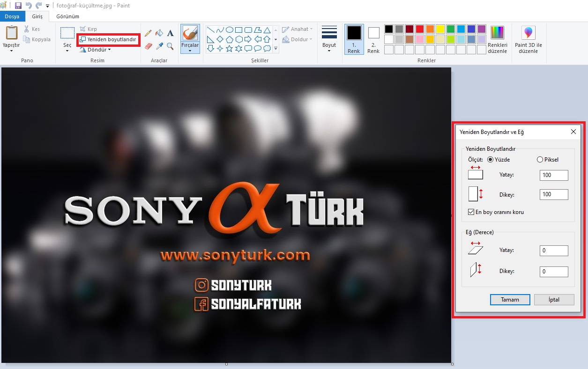Click the İptal button

pos(554,300)
